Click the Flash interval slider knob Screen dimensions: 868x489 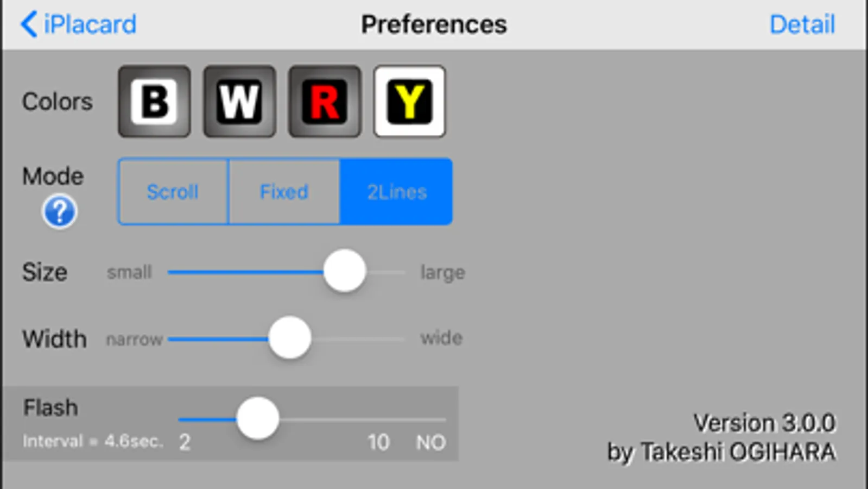[x=258, y=418]
